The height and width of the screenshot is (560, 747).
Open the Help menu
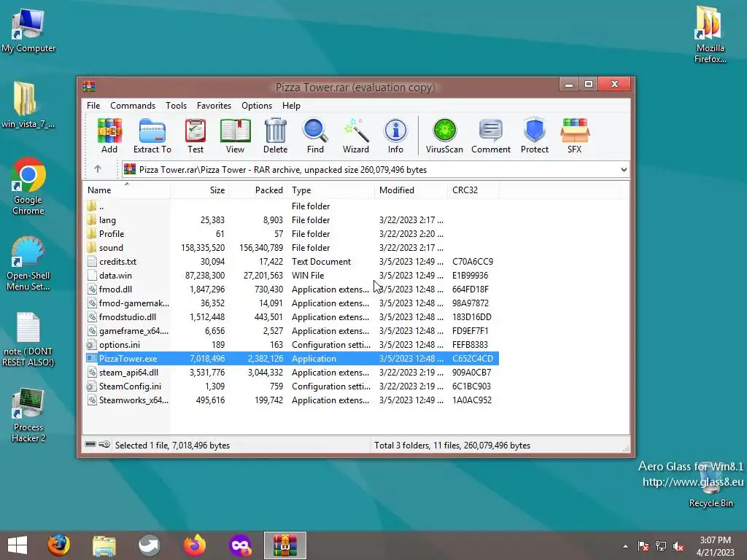tap(291, 106)
